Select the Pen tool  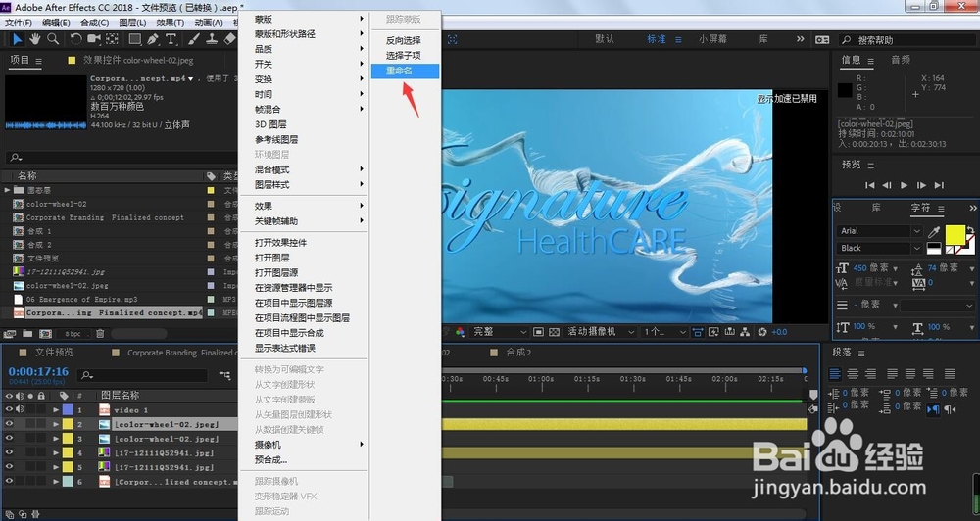pos(153,39)
